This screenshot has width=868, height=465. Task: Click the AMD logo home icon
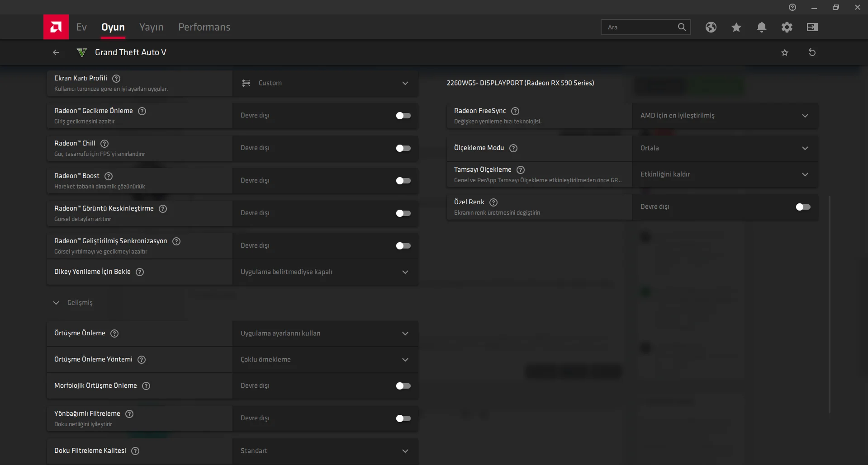(x=56, y=27)
